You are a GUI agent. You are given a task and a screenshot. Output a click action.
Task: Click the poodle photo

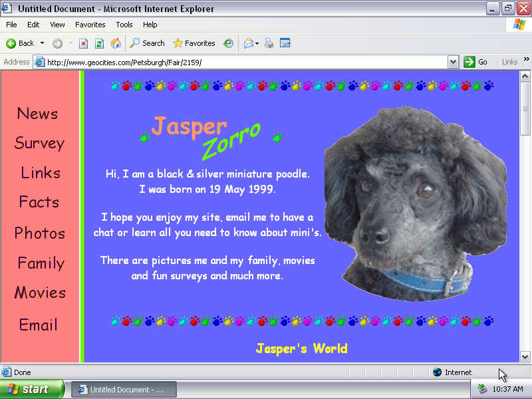click(416, 203)
